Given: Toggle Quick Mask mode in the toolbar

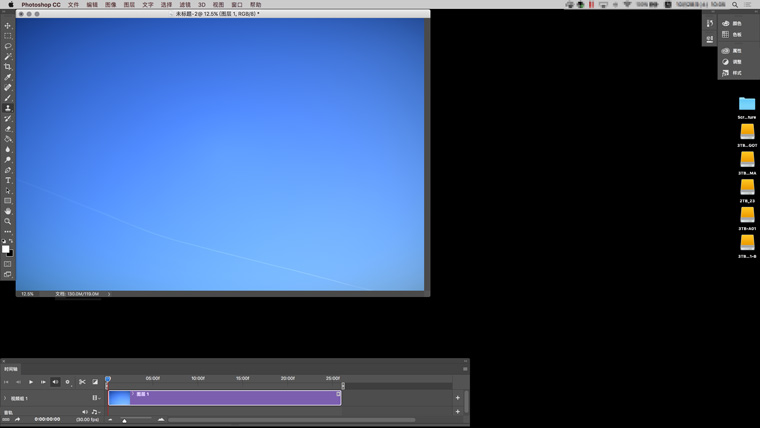Looking at the screenshot, I should pyautogui.click(x=8, y=264).
